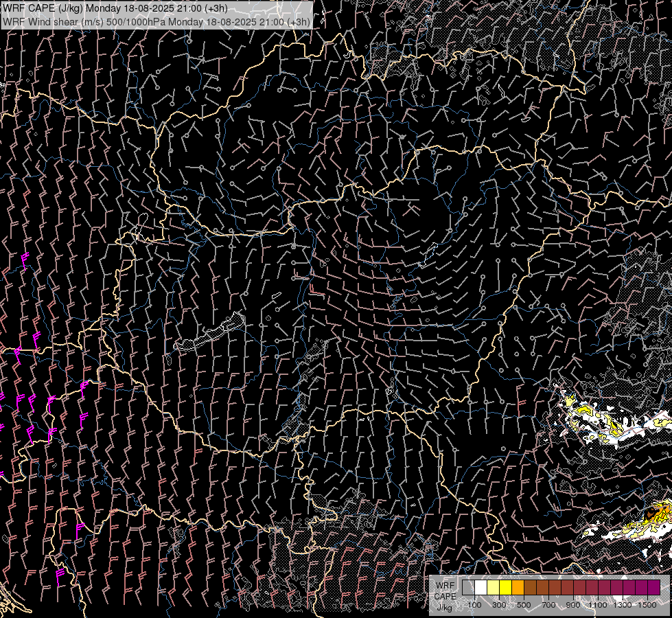Select the purple legend swatch above 1500

(x=654, y=587)
